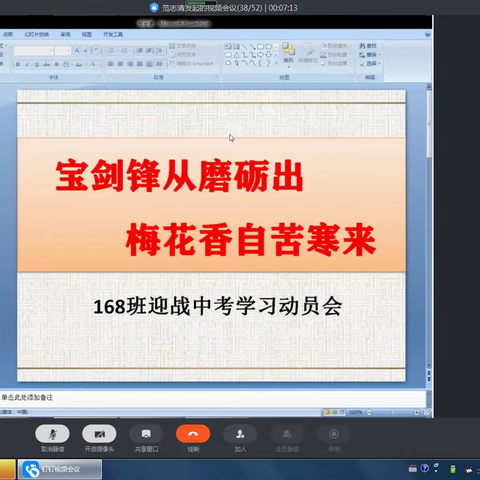Toggle 取消静音 microphone button
Screen dimensions: 480x480
click(52, 434)
